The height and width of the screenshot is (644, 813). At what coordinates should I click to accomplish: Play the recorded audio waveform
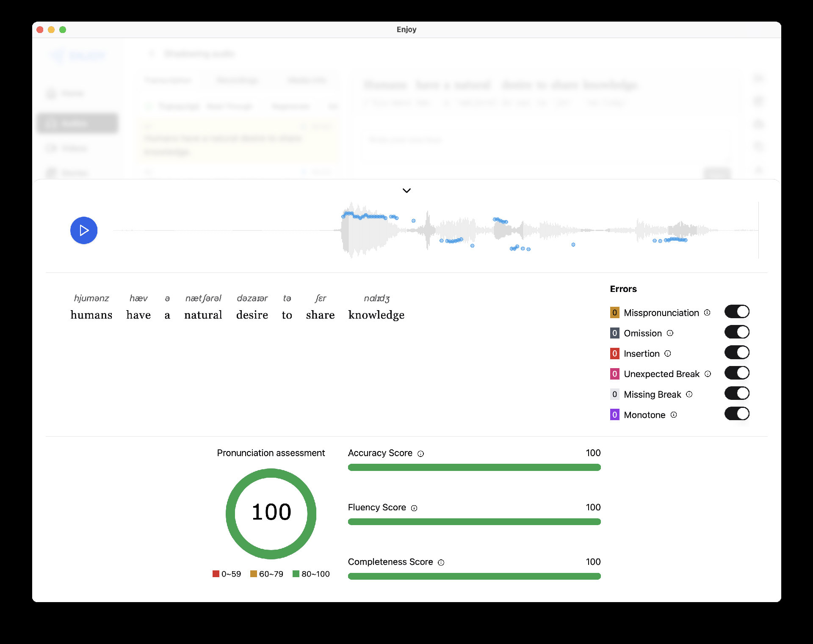pyautogui.click(x=84, y=231)
